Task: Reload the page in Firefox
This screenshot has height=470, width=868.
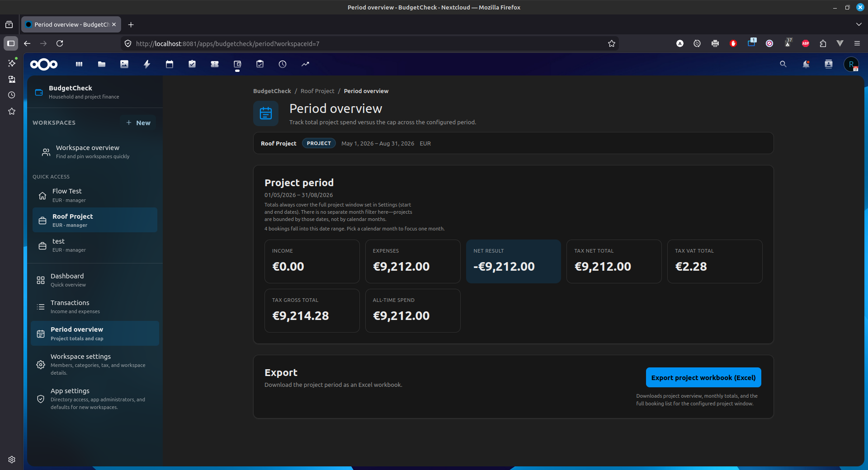Action: click(60, 43)
